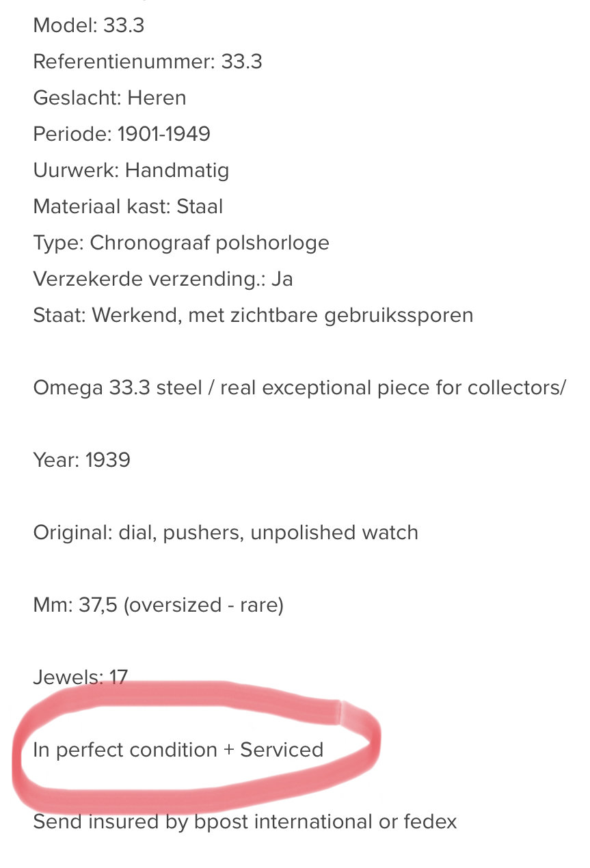The width and height of the screenshot is (590, 868).
Task: Select the "Mm: 37,5 (oversized - rare)" line
Action: point(158,606)
